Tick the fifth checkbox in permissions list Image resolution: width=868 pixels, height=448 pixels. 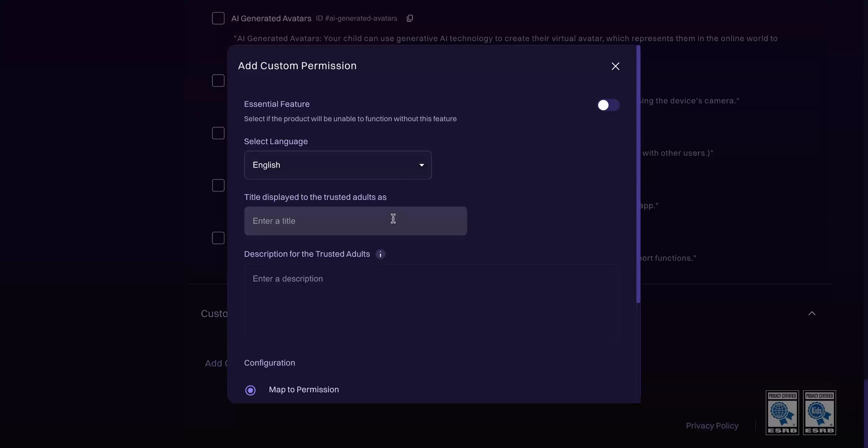(218, 238)
